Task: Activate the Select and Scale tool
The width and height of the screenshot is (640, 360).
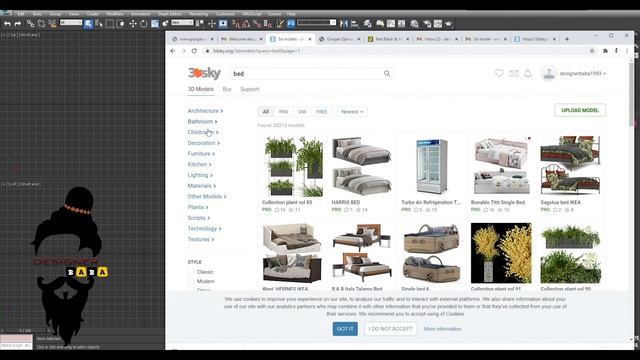Action: click(x=155, y=24)
